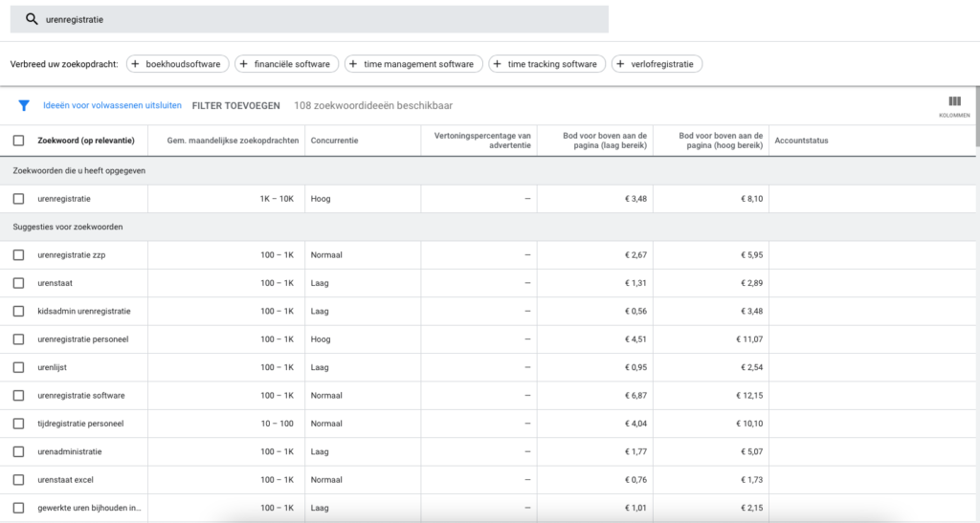This screenshot has height=523, width=980.
Task: Click the 108 zoekwoordideeën beschikbaar text
Action: [x=373, y=105]
